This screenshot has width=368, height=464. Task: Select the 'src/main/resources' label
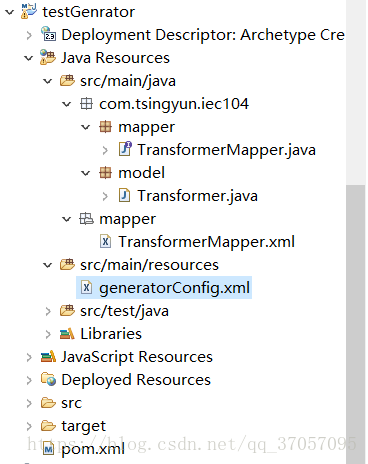pyautogui.click(x=149, y=265)
